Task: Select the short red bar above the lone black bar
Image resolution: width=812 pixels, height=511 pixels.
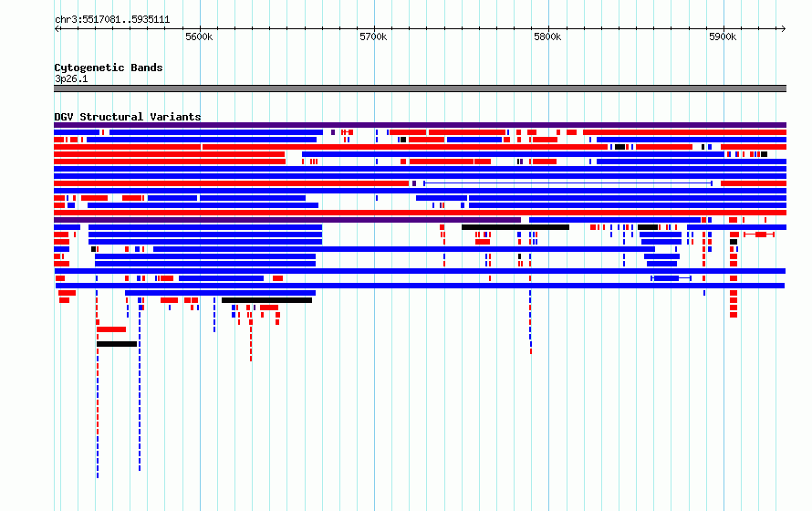Action: point(111,329)
